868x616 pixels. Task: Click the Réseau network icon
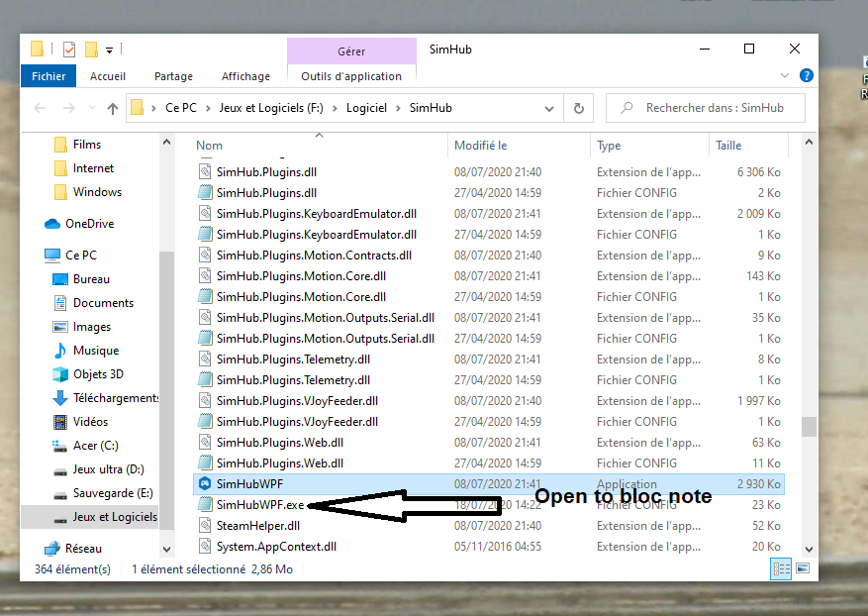(52, 549)
